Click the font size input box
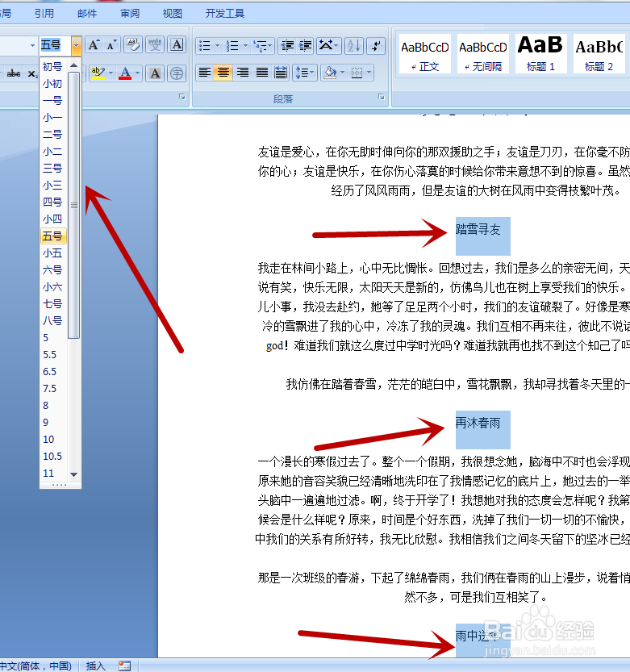 point(56,45)
